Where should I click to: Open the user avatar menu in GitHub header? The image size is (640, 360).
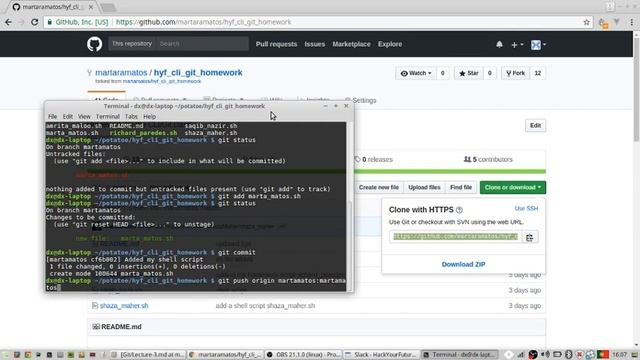point(538,44)
